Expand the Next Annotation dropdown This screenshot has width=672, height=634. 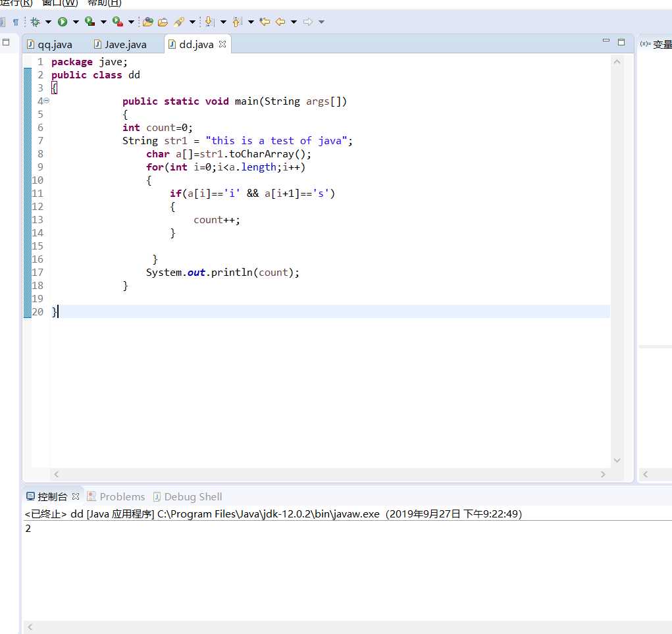(x=223, y=22)
